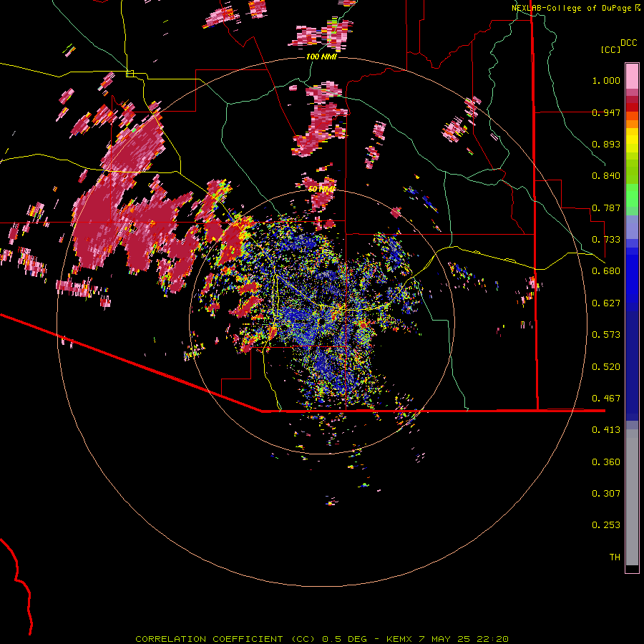
Task: Click the TH threshold label
Action: point(615,557)
